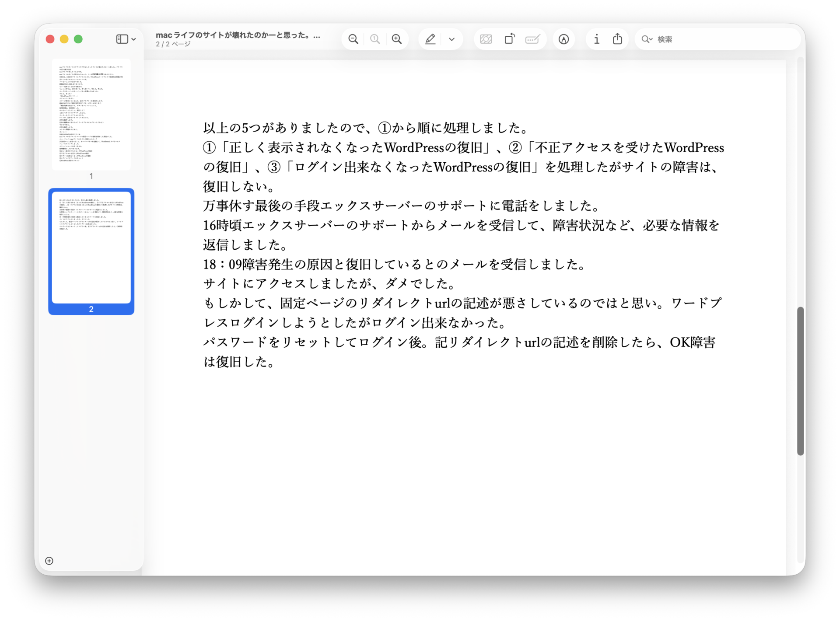840x621 pixels.
Task: Click the add page plus button
Action: point(49,561)
